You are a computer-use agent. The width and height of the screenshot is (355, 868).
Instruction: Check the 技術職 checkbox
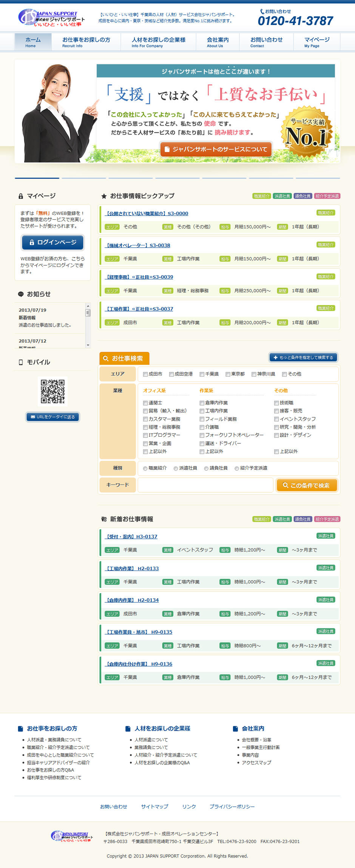click(x=276, y=403)
